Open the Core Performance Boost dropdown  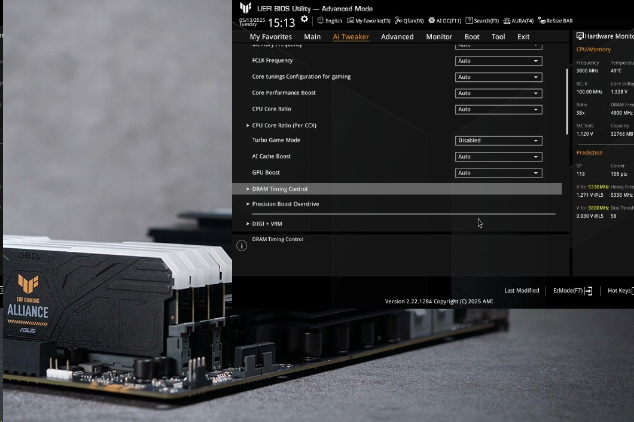click(498, 93)
